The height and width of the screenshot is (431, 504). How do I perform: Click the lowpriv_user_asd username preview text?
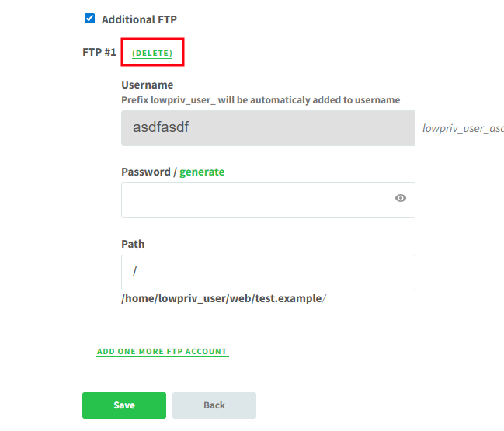coord(463,128)
